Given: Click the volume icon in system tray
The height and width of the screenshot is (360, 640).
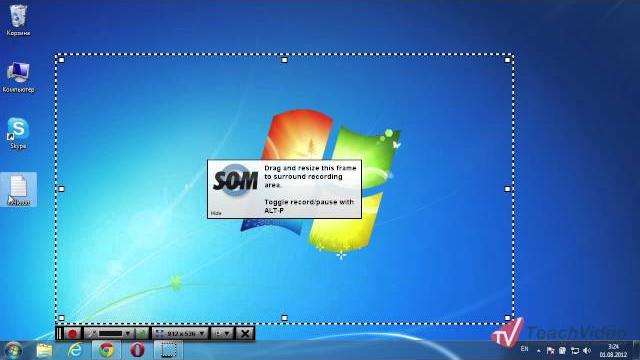Looking at the screenshot, I should coord(587,351).
